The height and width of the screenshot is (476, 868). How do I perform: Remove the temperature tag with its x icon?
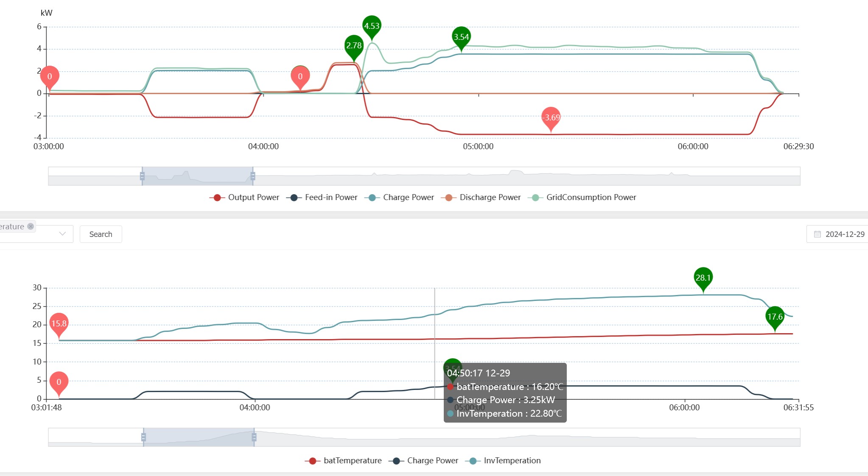(x=31, y=226)
